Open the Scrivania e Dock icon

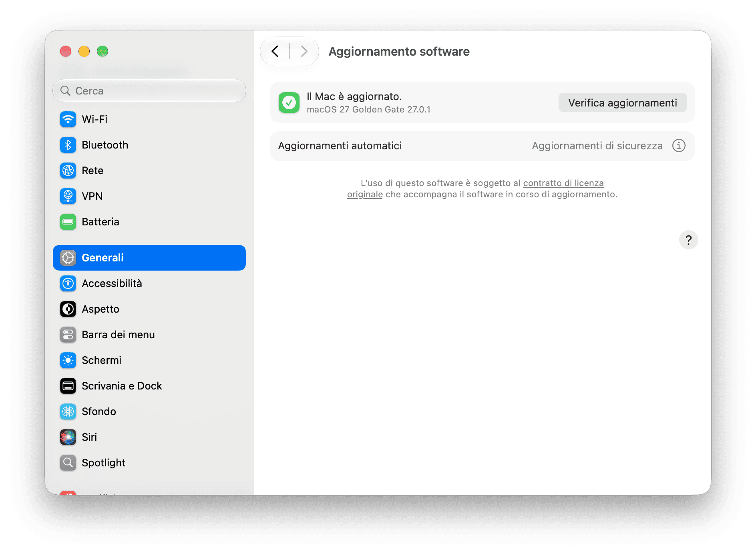pyautogui.click(x=68, y=386)
